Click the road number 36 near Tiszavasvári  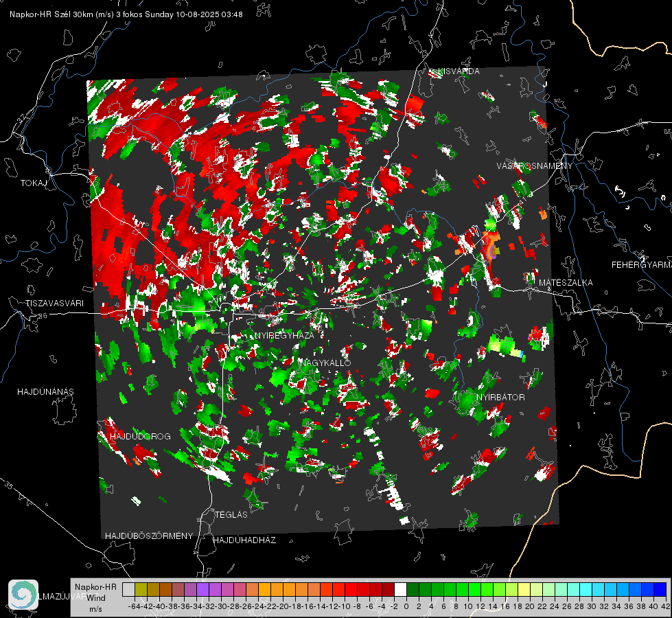tap(43, 316)
